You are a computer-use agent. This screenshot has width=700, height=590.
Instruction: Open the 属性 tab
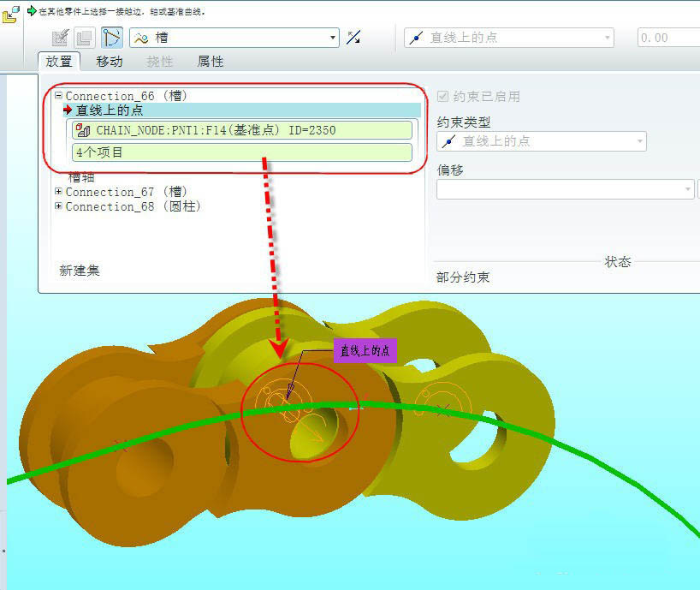click(211, 62)
